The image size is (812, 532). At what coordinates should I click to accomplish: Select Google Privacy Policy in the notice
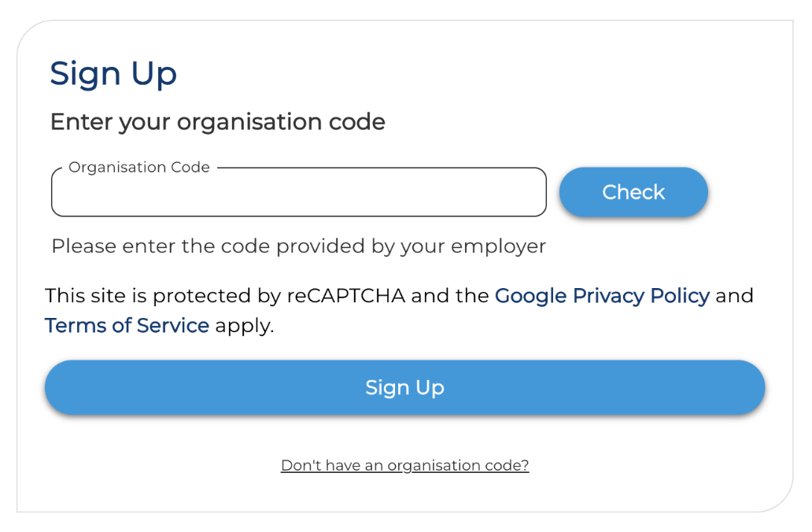click(x=602, y=296)
